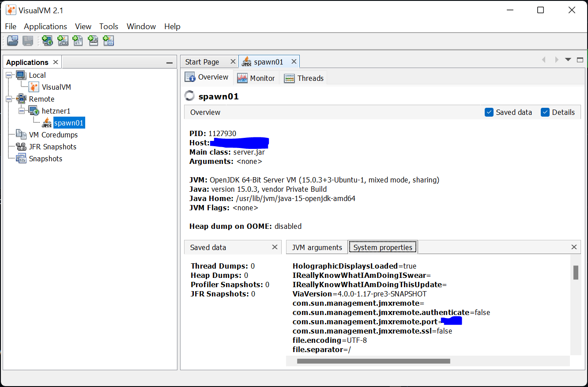Click the scroll-documents-left arrow

(544, 60)
